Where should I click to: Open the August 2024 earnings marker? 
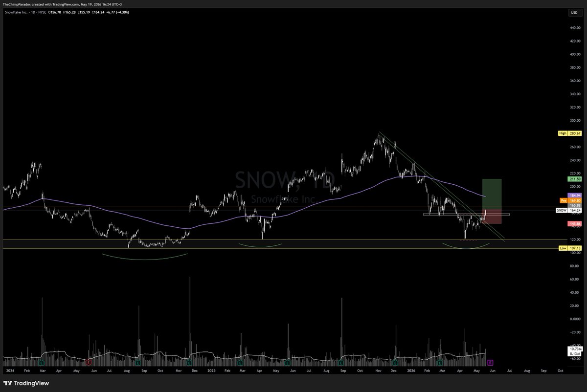pos(138,363)
